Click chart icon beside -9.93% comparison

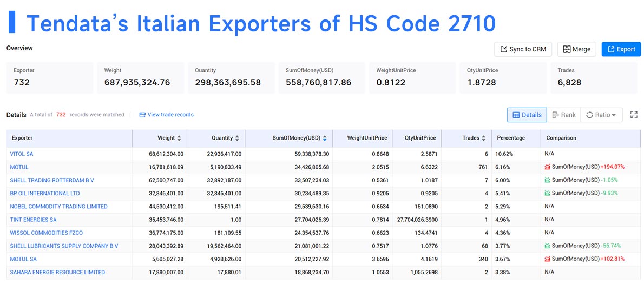point(548,193)
